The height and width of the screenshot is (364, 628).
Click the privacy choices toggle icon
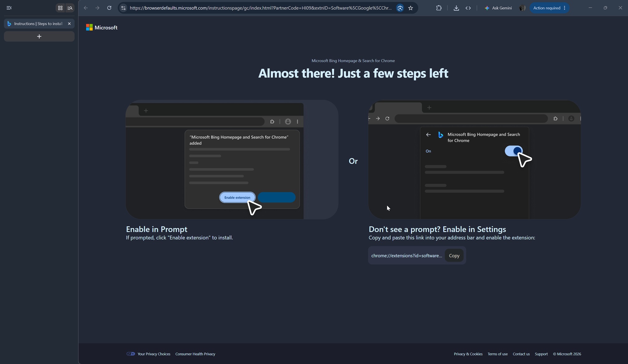131,354
